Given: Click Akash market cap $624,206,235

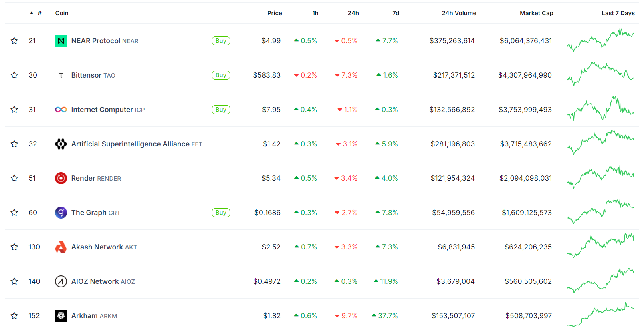Looking at the screenshot, I should [x=528, y=247].
